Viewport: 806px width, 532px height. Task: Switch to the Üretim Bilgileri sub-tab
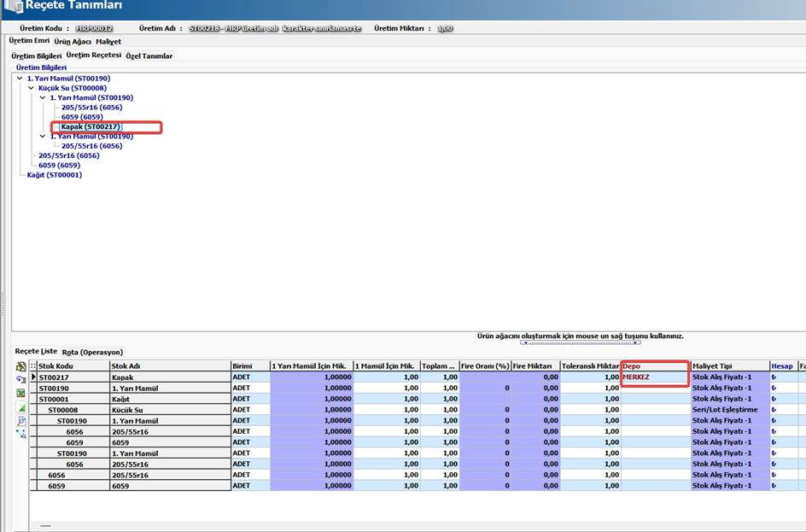pos(37,56)
